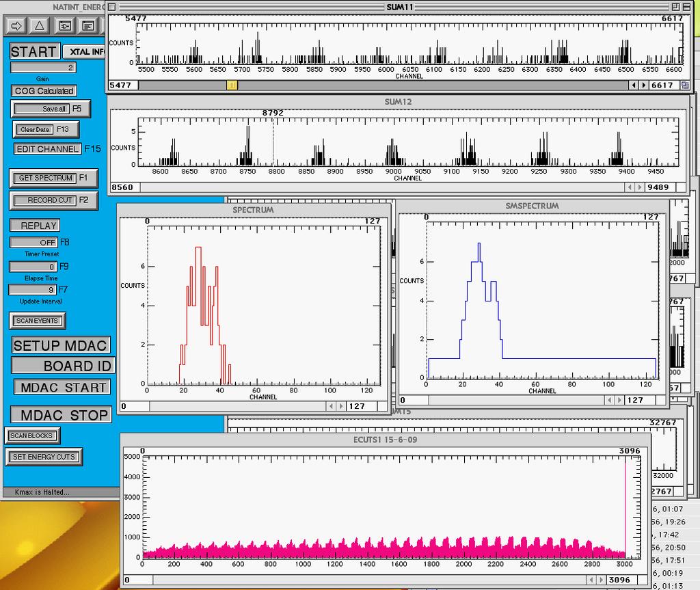Viewport: 700px width, 590px height.
Task: Click the yellow scrollbar thumb in the SUM11 window
Action: (x=232, y=85)
